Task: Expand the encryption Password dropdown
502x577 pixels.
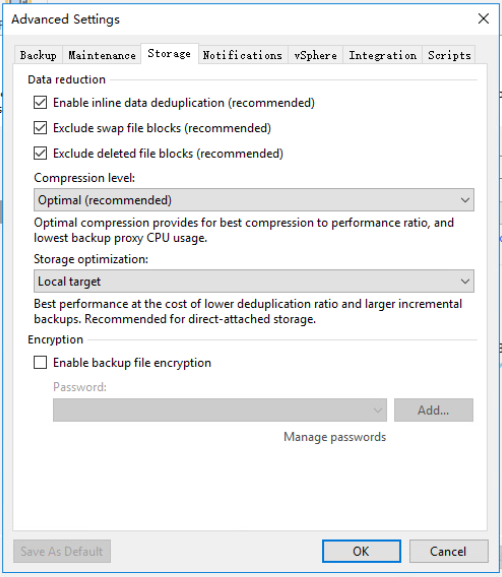Action: pos(220,410)
